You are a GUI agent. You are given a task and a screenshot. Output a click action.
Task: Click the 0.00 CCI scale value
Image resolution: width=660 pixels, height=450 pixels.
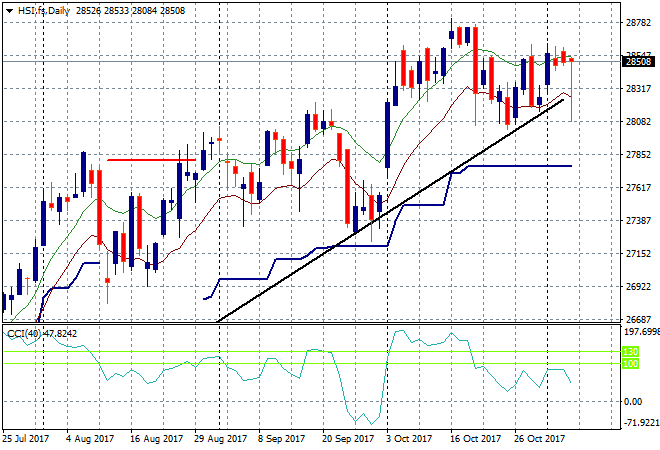[633, 402]
